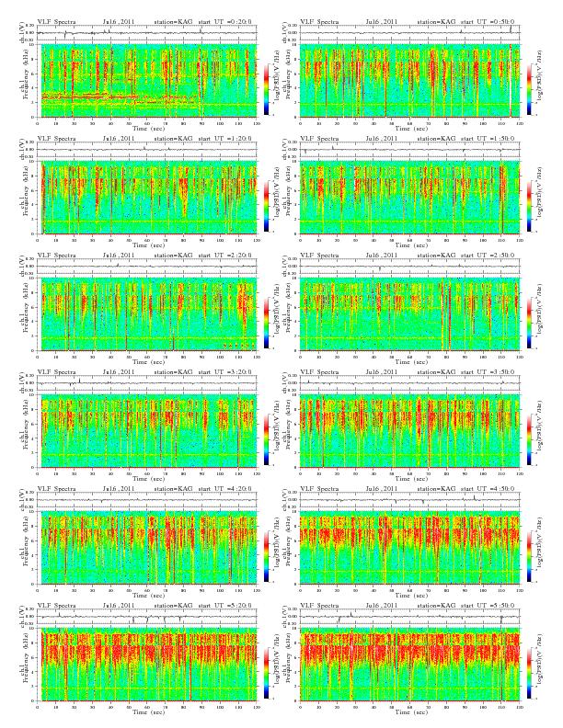The width and height of the screenshot is (563, 728).
Task: Click 'Time (sec)' axis label under UT 0:20:0 plot
Action: (149, 128)
